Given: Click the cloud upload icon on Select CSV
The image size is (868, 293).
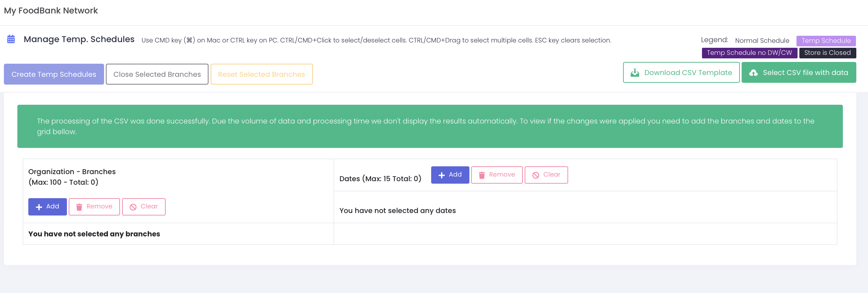Looking at the screenshot, I should tap(753, 73).
